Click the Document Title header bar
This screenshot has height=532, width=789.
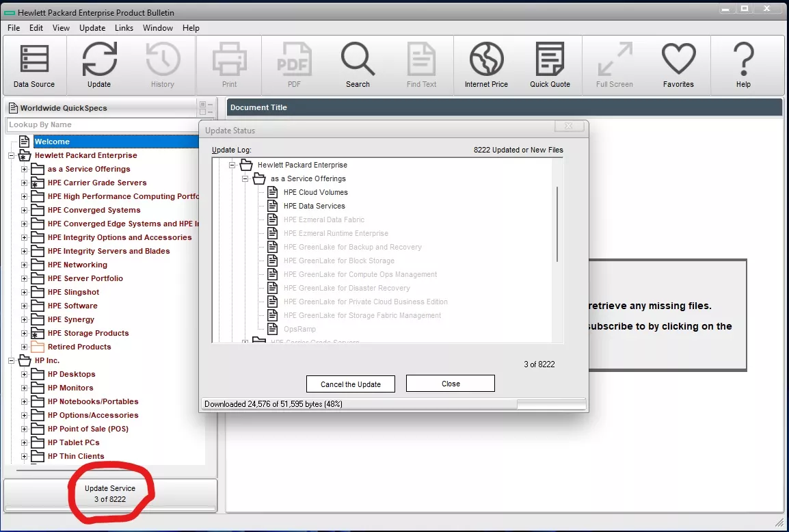point(505,107)
